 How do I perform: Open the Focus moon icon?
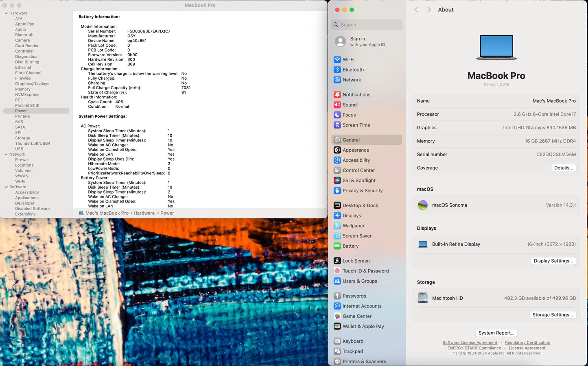pyautogui.click(x=337, y=115)
